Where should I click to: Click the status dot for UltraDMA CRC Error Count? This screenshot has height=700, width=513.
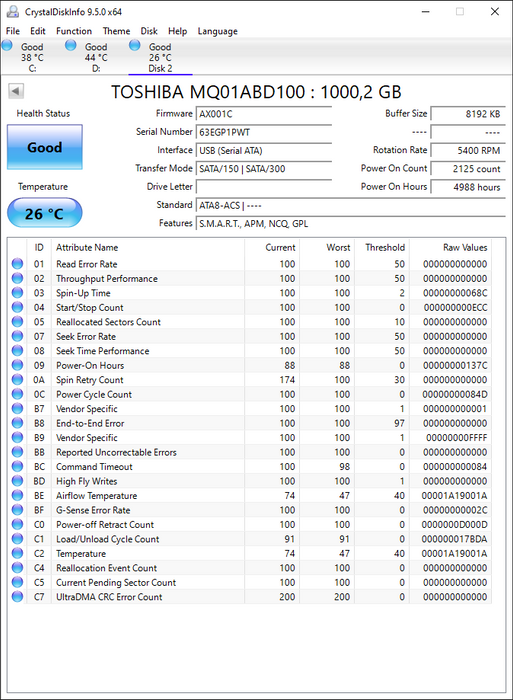17,596
